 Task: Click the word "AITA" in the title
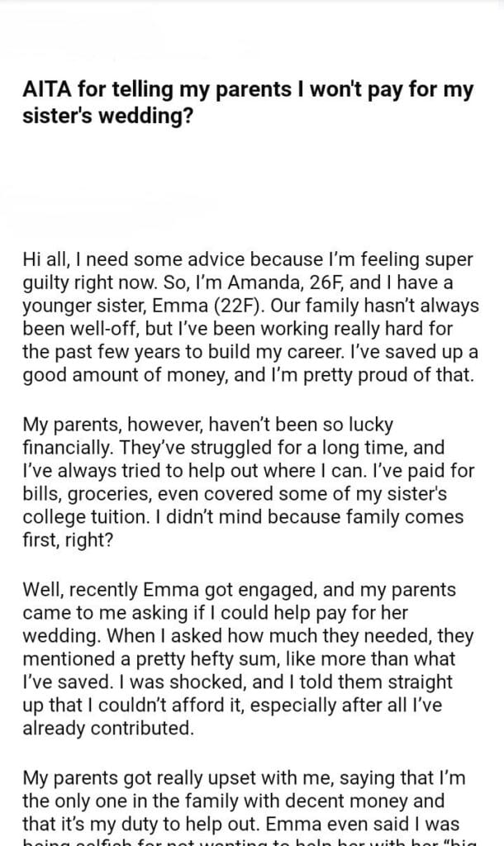coord(47,90)
